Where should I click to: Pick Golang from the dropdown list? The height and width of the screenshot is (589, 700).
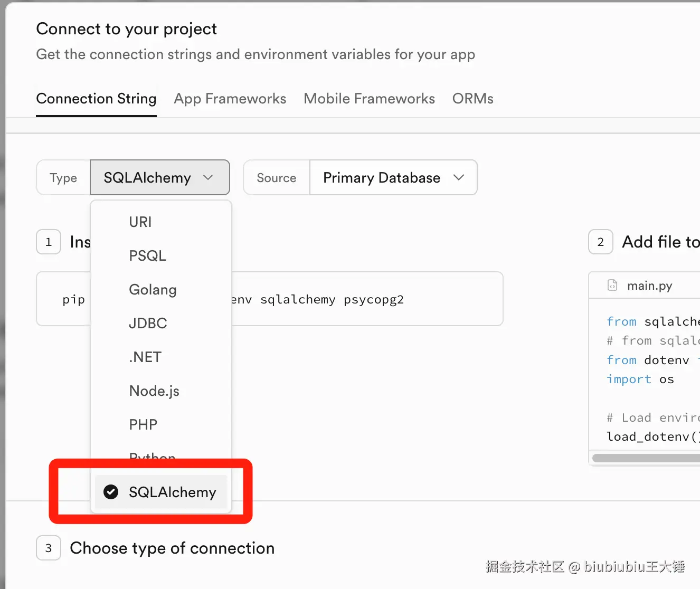(x=153, y=289)
